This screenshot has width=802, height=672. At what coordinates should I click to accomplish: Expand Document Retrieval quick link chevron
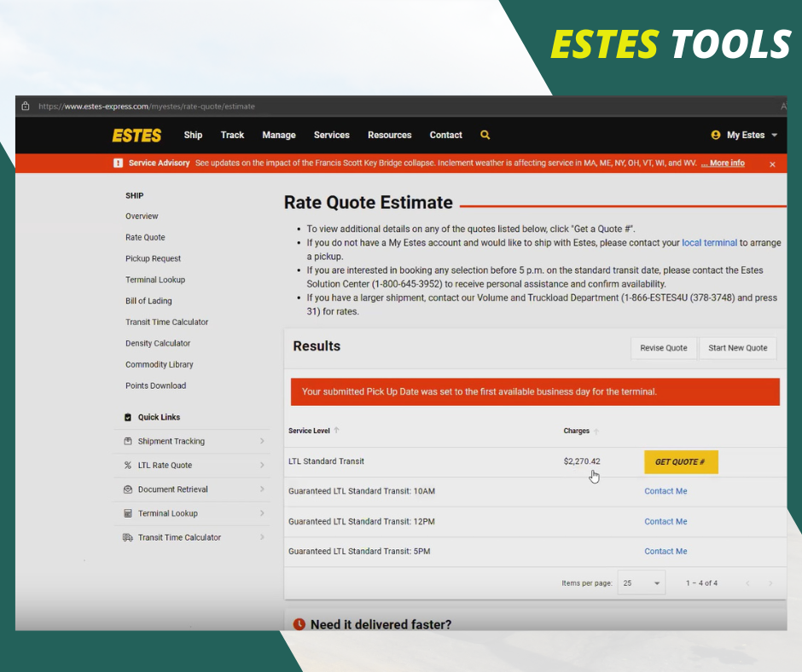point(262,489)
